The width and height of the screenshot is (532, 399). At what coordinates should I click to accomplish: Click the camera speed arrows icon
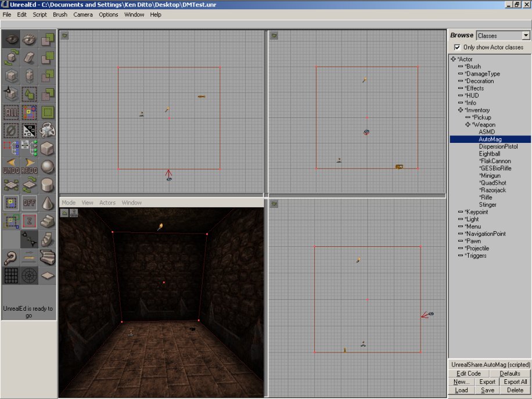(29, 257)
